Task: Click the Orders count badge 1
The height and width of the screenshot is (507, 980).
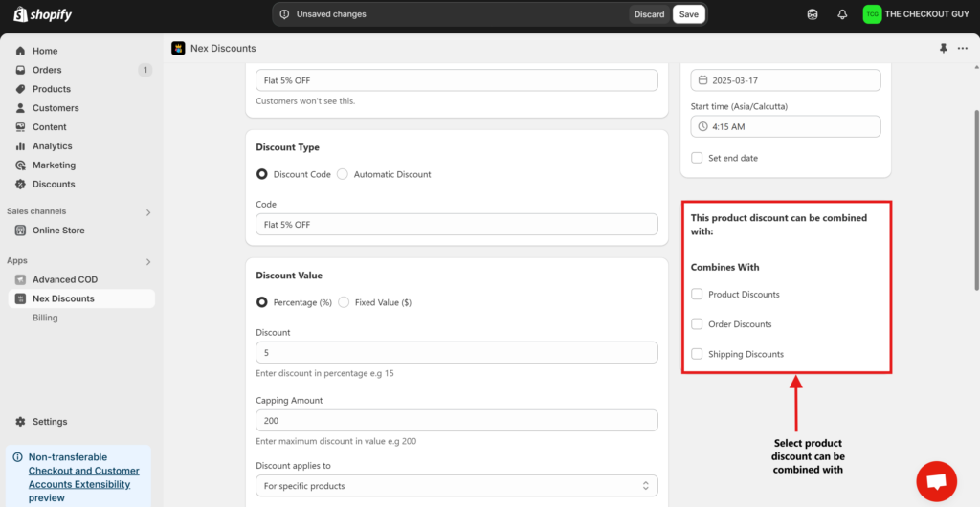Action: point(145,70)
